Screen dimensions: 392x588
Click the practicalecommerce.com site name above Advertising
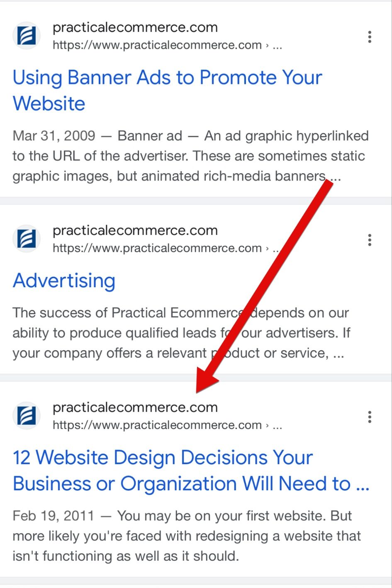tap(135, 230)
